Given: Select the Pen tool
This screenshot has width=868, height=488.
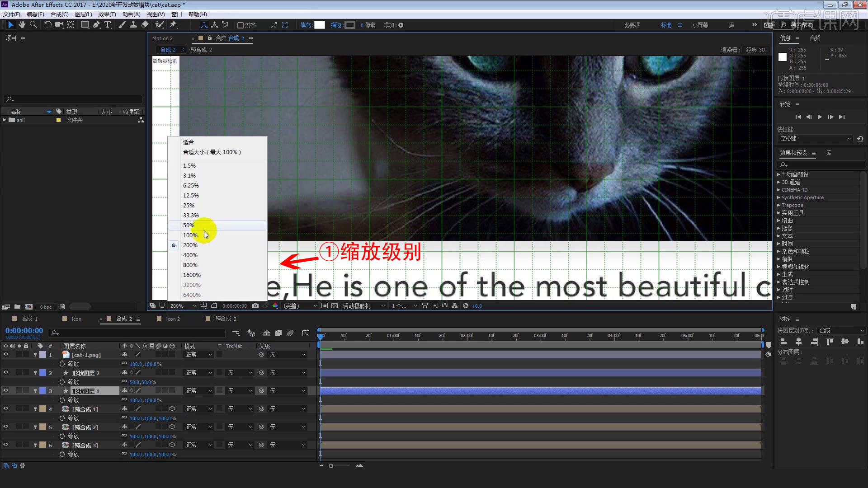Looking at the screenshot, I should click(96, 25).
